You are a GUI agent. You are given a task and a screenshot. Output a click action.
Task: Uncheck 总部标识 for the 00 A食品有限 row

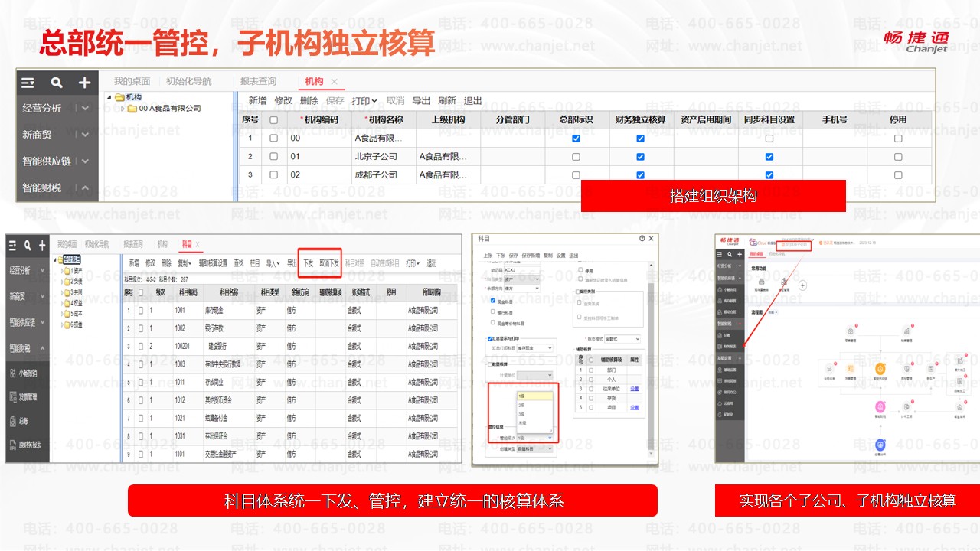tap(577, 139)
